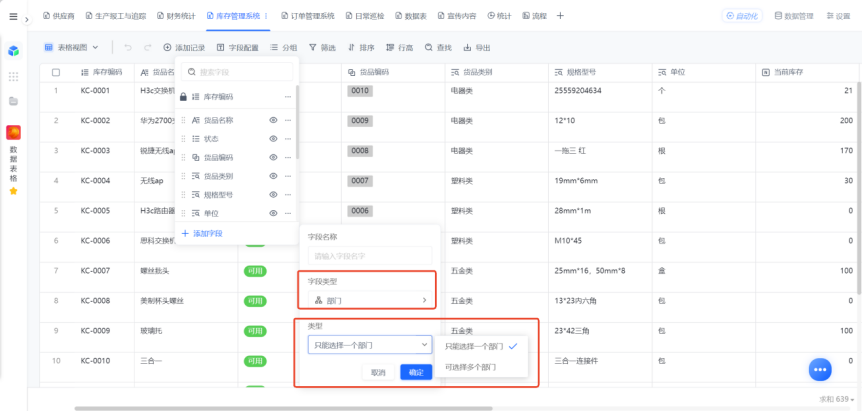Screen dimensions: 862x411
Task: Open 查找 search in the toolbar
Action: pyautogui.click(x=438, y=48)
